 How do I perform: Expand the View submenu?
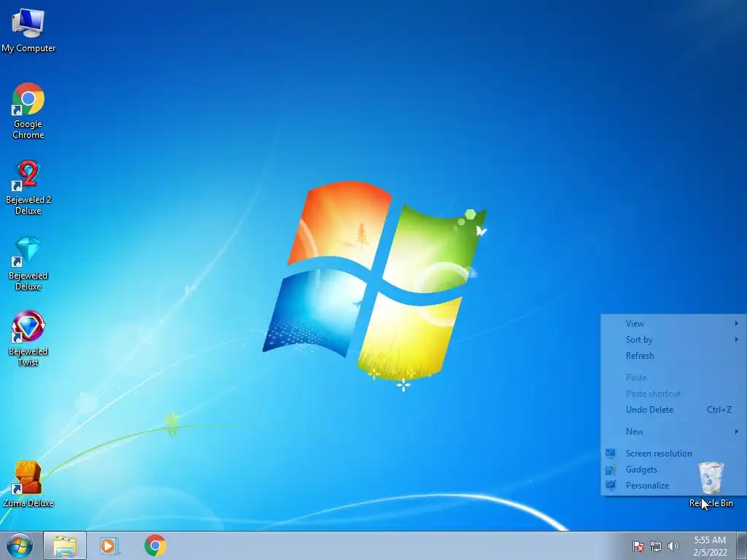[x=673, y=324]
